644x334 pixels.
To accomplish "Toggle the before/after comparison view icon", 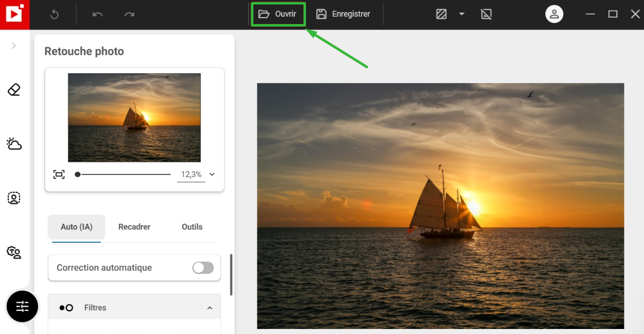I will [x=441, y=14].
